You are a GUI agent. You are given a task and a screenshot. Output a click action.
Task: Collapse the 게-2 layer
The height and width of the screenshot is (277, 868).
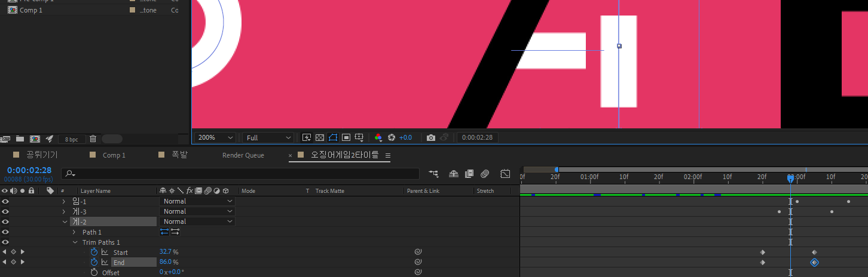64,221
